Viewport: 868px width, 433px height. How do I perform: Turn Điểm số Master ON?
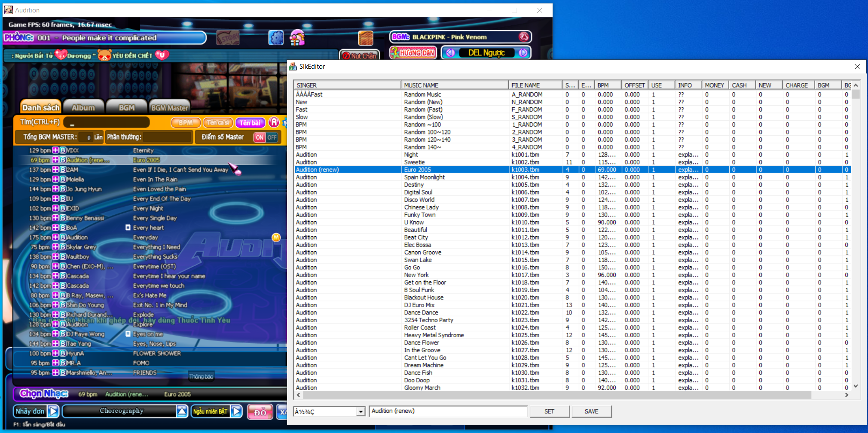[259, 137]
